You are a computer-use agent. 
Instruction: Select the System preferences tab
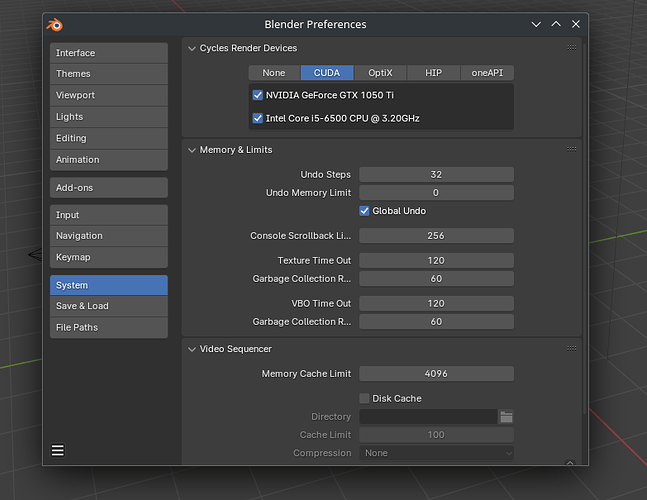tap(109, 285)
